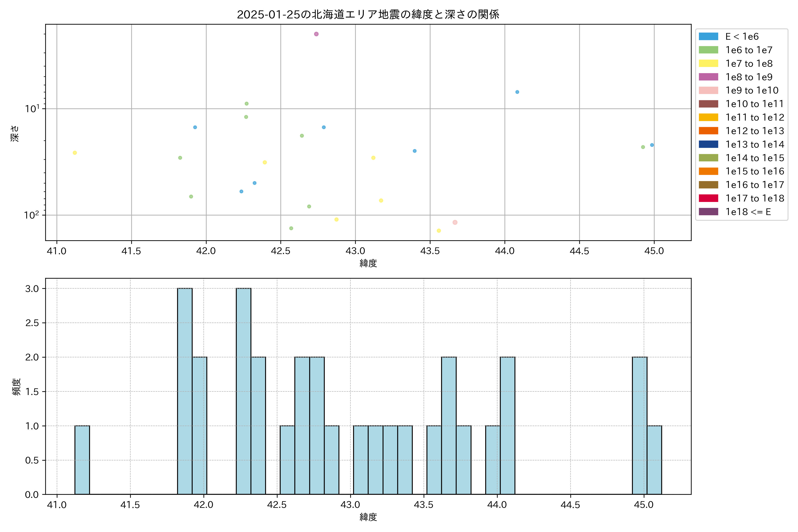Click the histogram bar at latitude 41.15

82,460
